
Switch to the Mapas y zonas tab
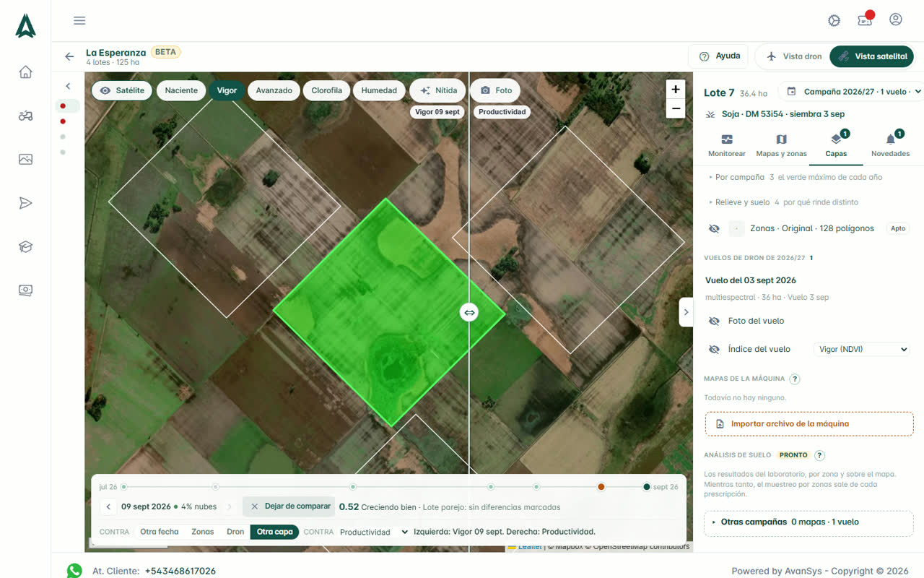(x=781, y=145)
